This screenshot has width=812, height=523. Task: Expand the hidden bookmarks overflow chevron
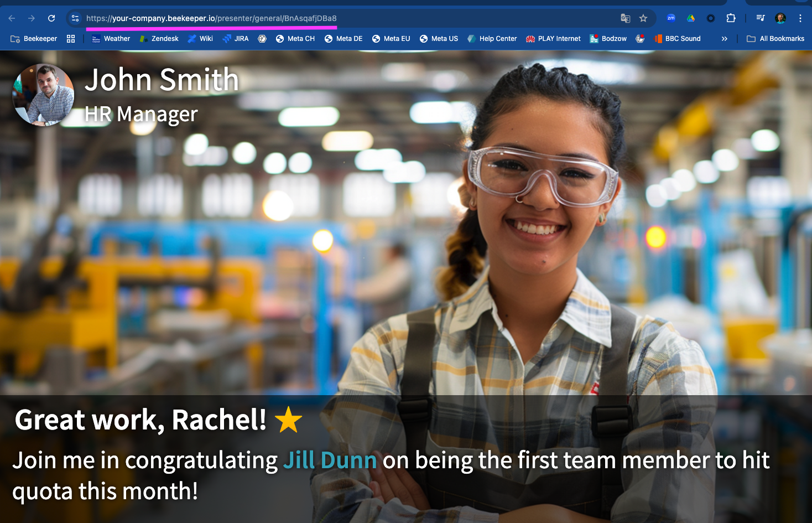[724, 39]
